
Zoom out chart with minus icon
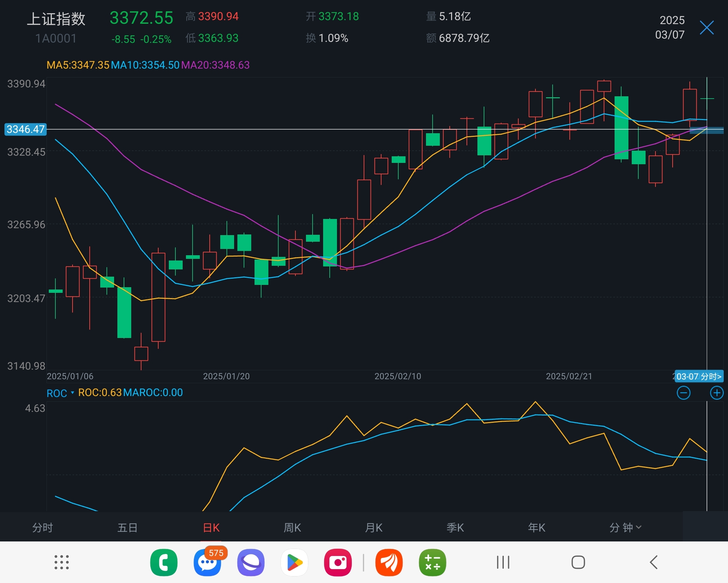[x=683, y=393]
